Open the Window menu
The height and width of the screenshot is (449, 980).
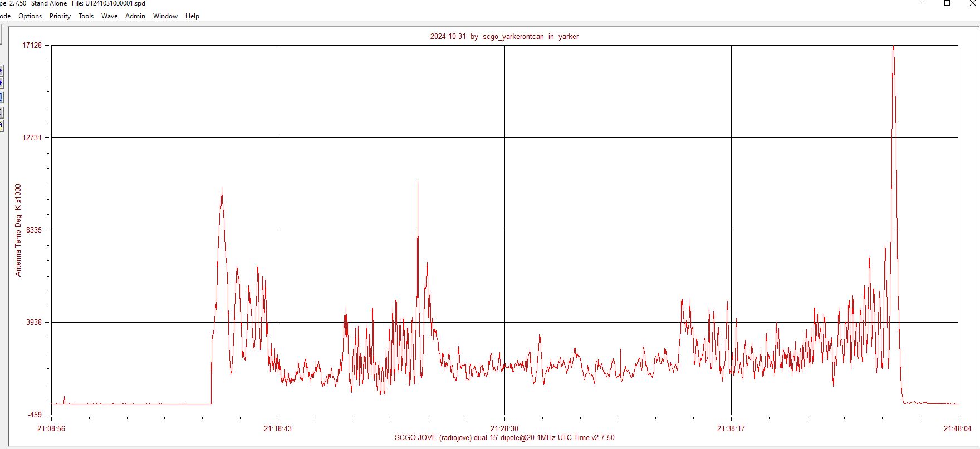[x=165, y=16]
